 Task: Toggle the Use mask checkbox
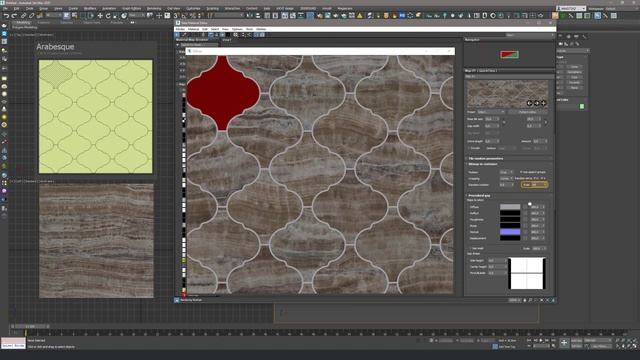pyautogui.click(x=470, y=248)
